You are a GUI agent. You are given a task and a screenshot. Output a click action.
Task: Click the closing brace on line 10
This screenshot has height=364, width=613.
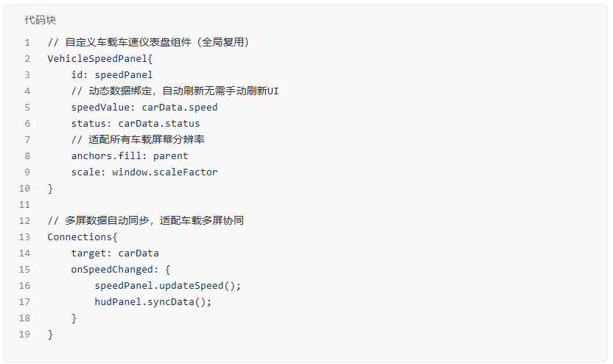pyautogui.click(x=50, y=189)
